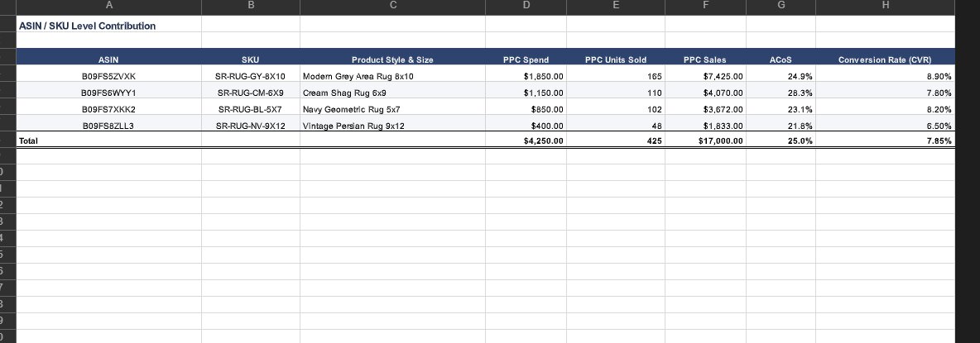Select the column E header

pos(616,6)
